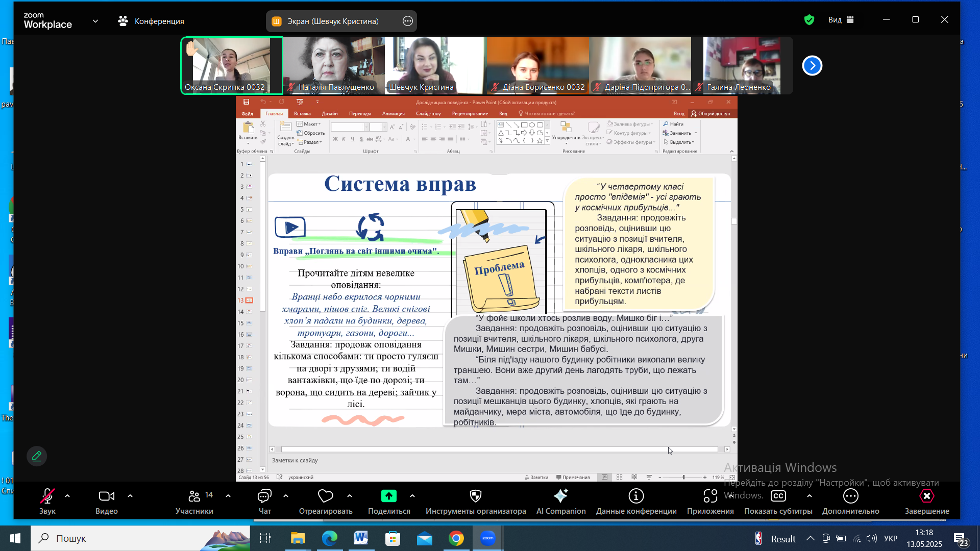Viewport: 980px width, 551px height.
Task: Unmute microphone with the Звук button
Action: pyautogui.click(x=47, y=501)
